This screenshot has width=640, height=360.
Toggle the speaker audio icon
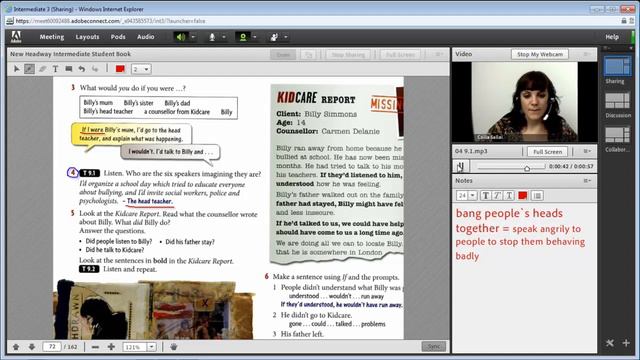181,37
